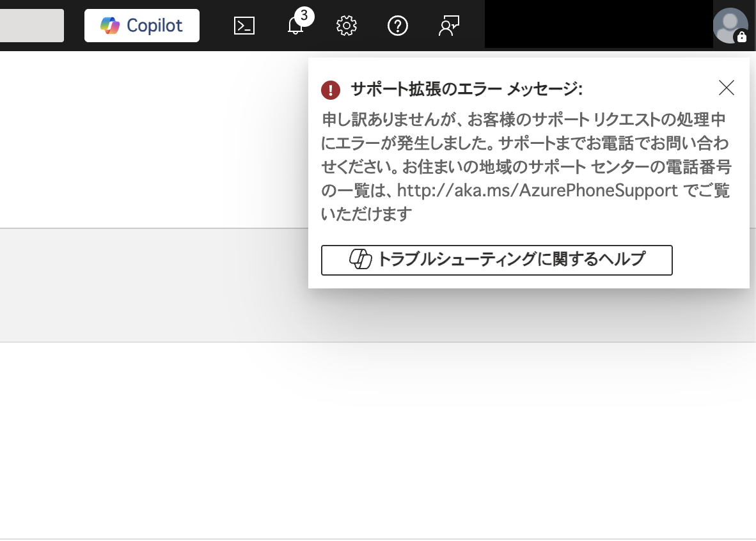Click トラブルシューティングに関するヘルプ button

(497, 260)
